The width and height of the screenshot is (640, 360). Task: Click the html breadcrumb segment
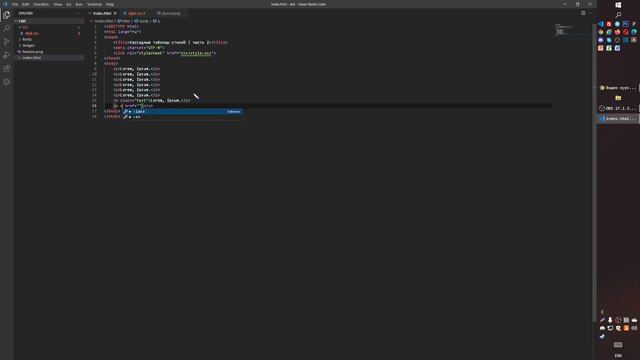click(124, 21)
